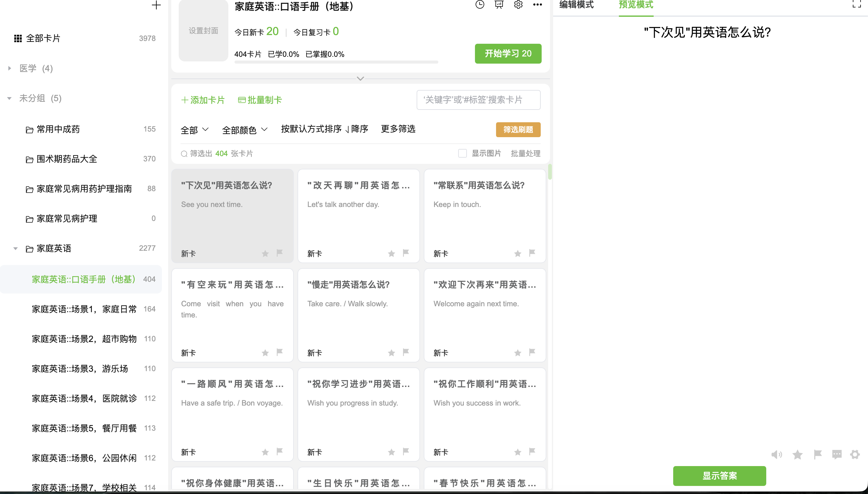This screenshot has width=868, height=494.
Task: Open the presentation board icon in deck header
Action: pyautogui.click(x=499, y=4)
